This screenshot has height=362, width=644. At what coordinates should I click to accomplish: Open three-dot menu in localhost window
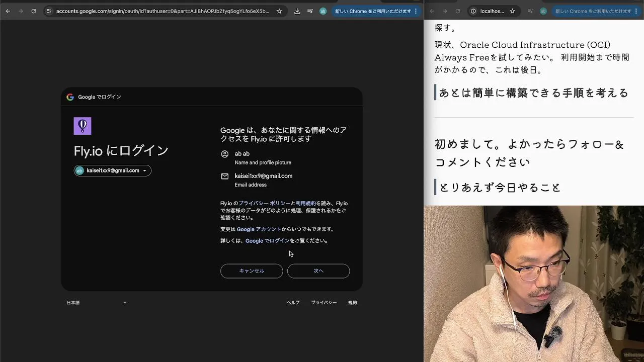pos(636,11)
